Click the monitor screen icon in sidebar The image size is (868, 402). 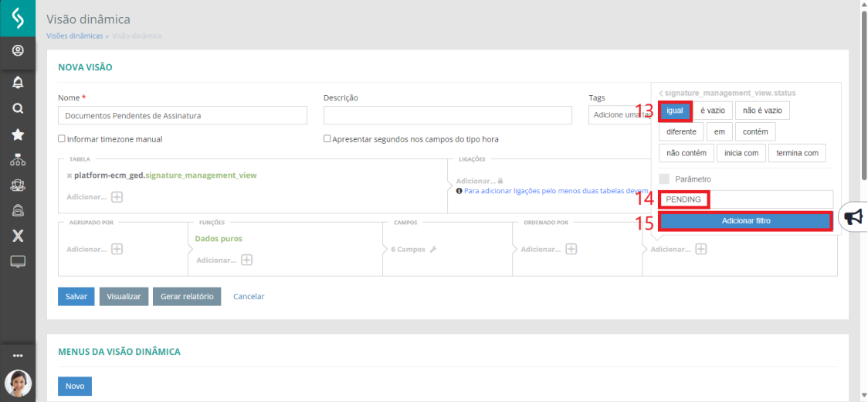coord(18,262)
